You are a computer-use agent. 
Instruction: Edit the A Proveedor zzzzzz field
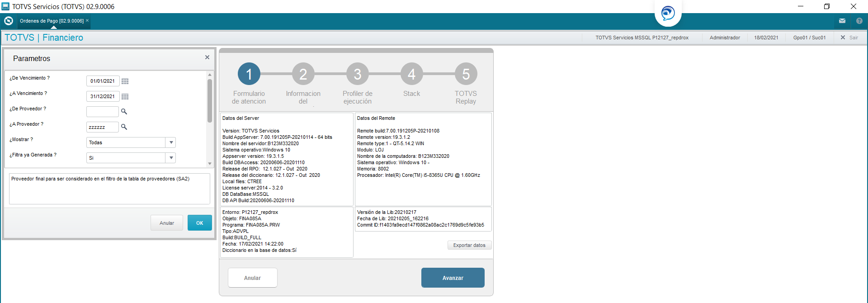103,127
